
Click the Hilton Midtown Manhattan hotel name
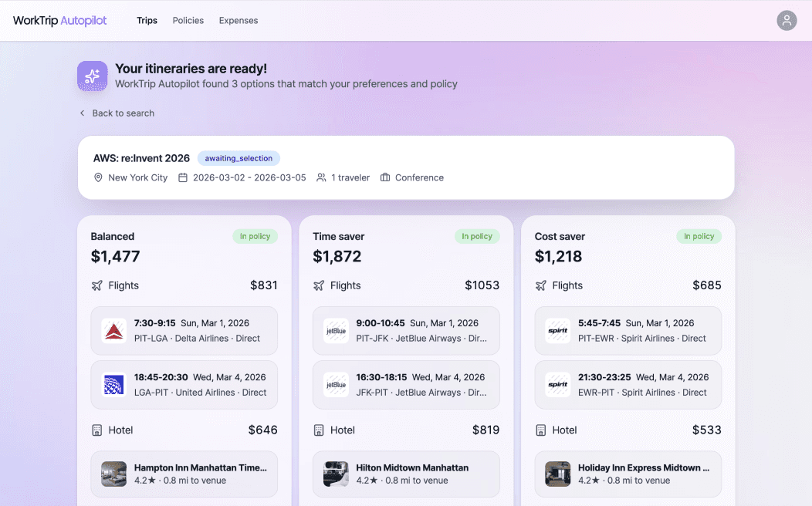[412, 467]
